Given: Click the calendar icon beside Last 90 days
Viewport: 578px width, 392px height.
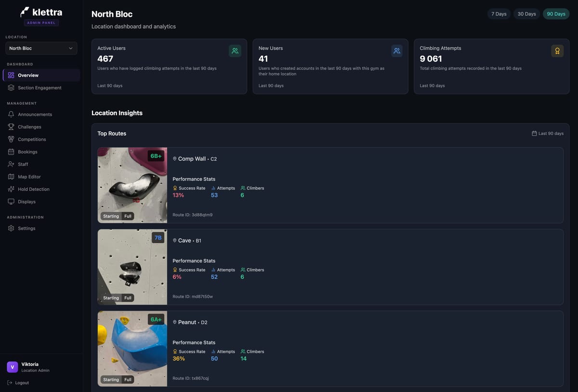Looking at the screenshot, I should (534, 133).
